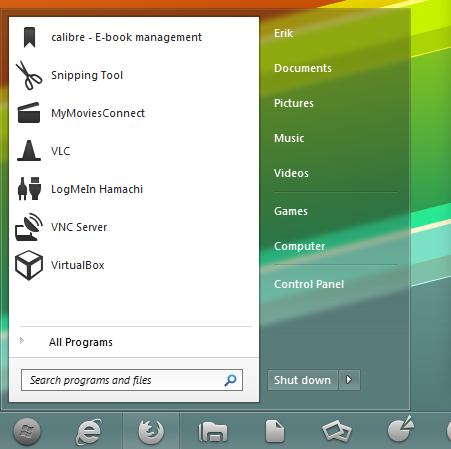
Task: Open Internet Explorer from the taskbar
Action: pos(89,432)
